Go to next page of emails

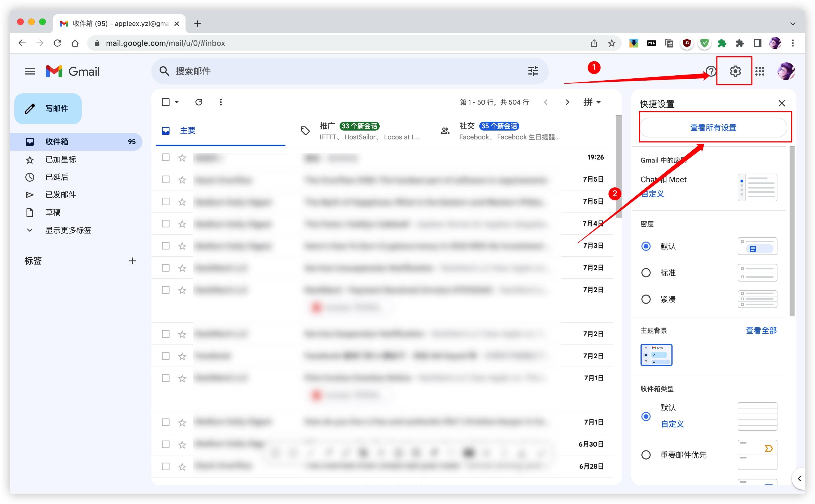(x=567, y=102)
